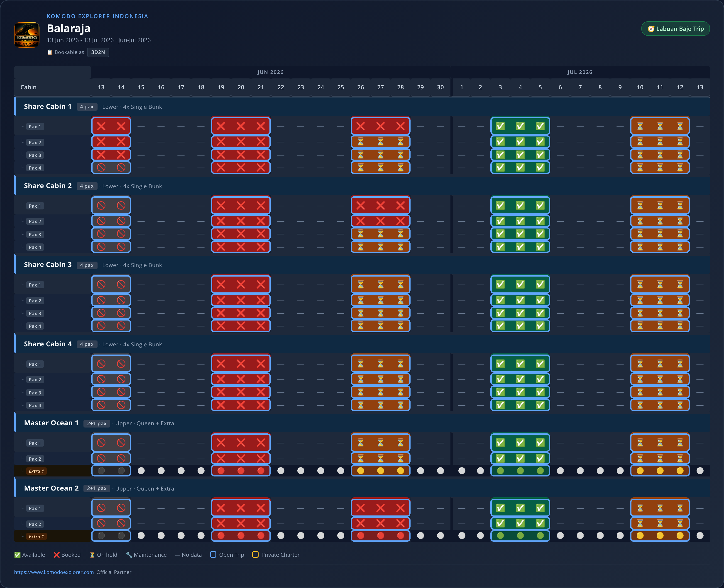Screen dimensions: 724x588
Task: Click the 2+1 pax badge of Master Ocean 1
Action: tap(97, 423)
